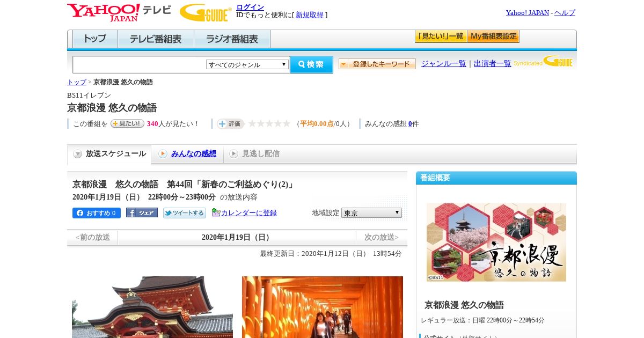Go to the ラジオ番組表 tab
The image size is (644, 338).
click(232, 39)
